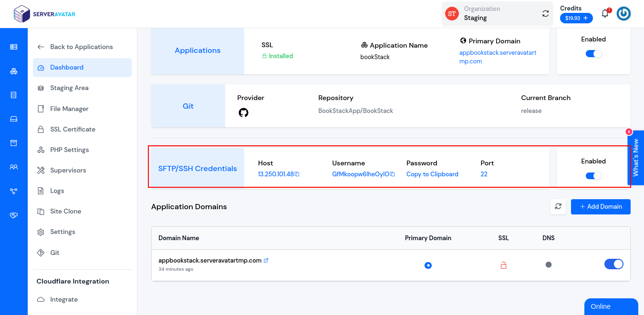This screenshot has width=644, height=315.
Task: Open the integrations diagram icon in blue sidebar
Action: (x=14, y=191)
